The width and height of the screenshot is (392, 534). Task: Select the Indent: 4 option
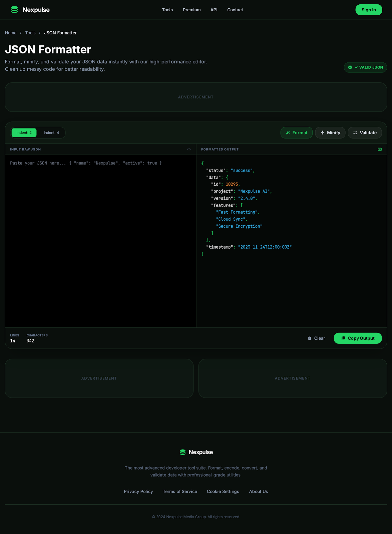pos(51,132)
